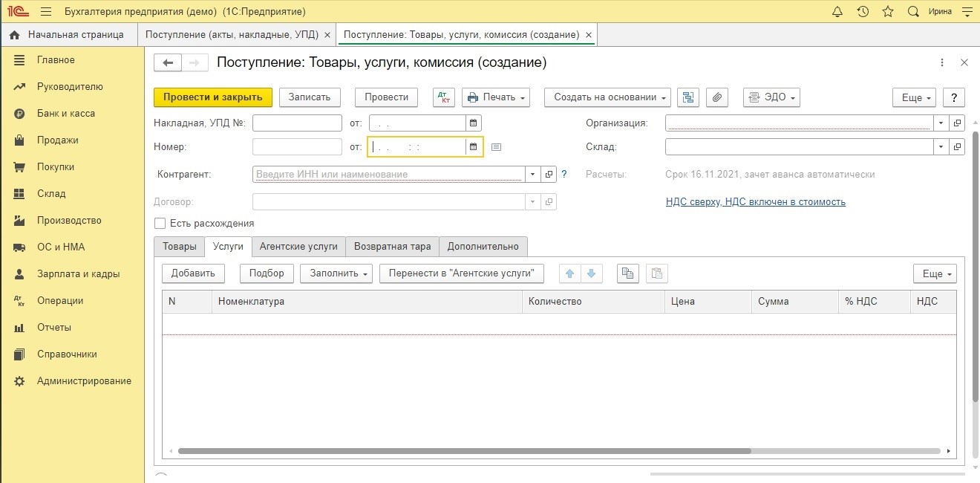Screen dimensions: 980x483
Task: Click the paperclip attachments icon
Action: click(x=716, y=97)
